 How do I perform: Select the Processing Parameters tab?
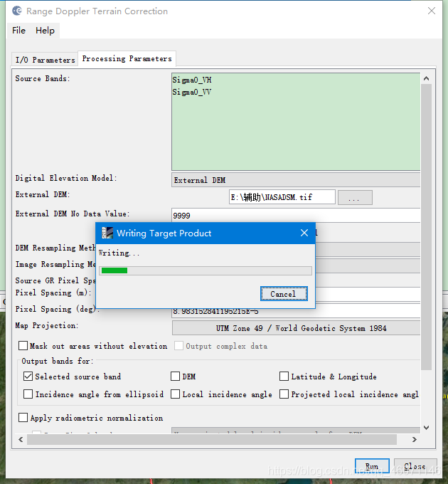click(127, 58)
